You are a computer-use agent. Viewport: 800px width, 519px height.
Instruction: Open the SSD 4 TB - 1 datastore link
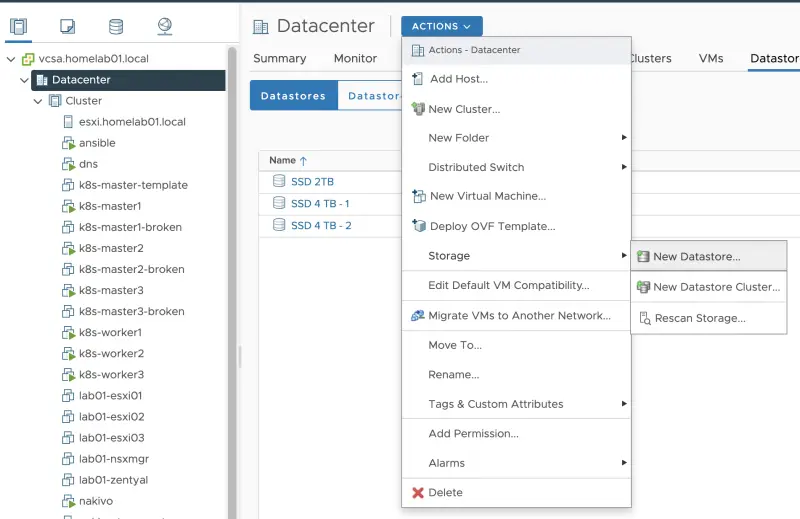pyautogui.click(x=320, y=204)
